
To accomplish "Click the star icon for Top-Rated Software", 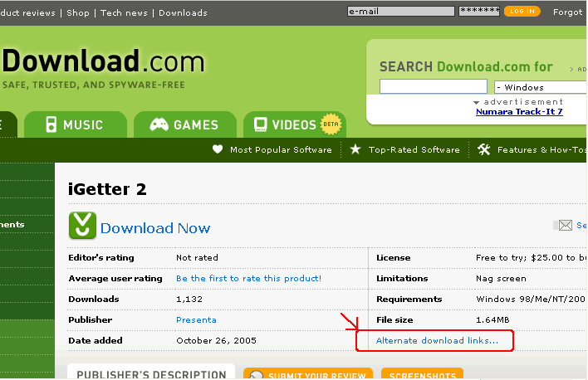I will point(355,149).
